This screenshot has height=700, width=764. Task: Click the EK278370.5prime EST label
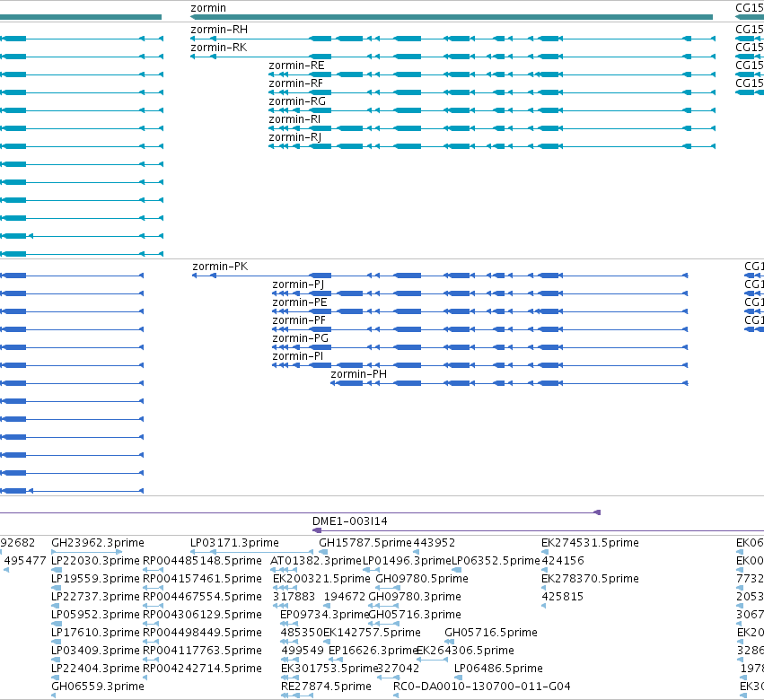[x=590, y=579]
